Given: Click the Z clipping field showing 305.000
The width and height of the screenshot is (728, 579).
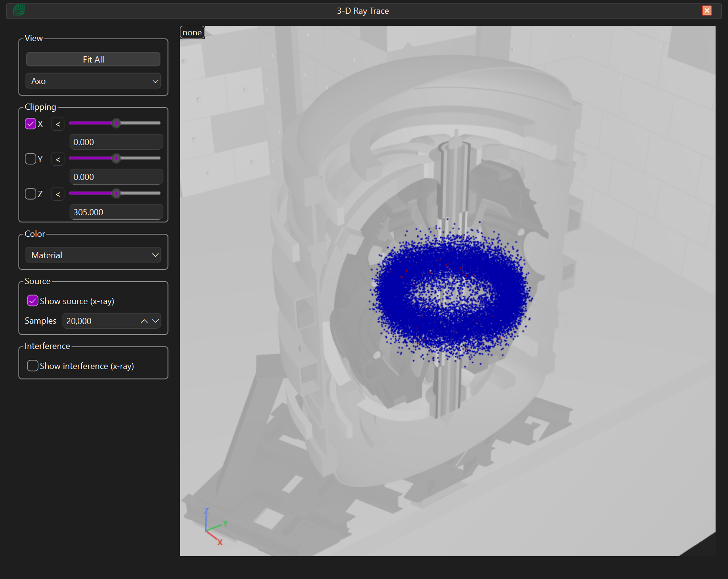Looking at the screenshot, I should coord(116,212).
